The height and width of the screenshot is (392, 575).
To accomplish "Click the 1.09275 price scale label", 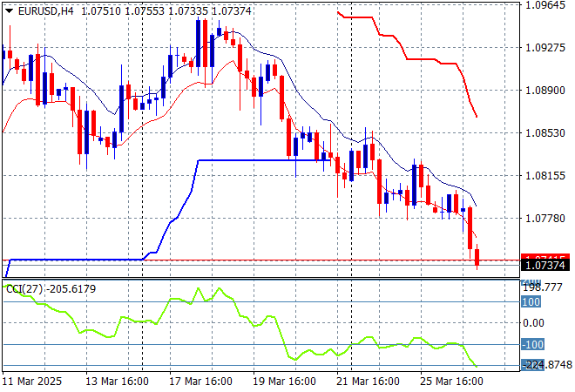I will [545, 48].
